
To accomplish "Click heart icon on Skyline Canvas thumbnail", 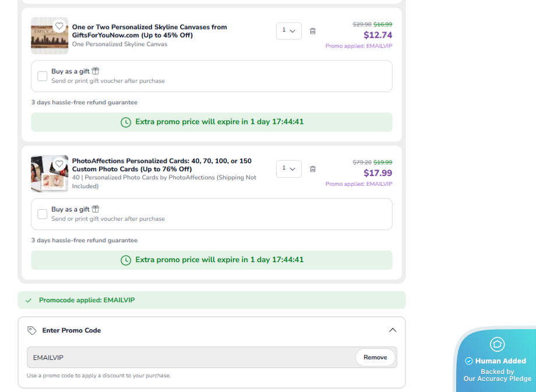I will pyautogui.click(x=59, y=26).
